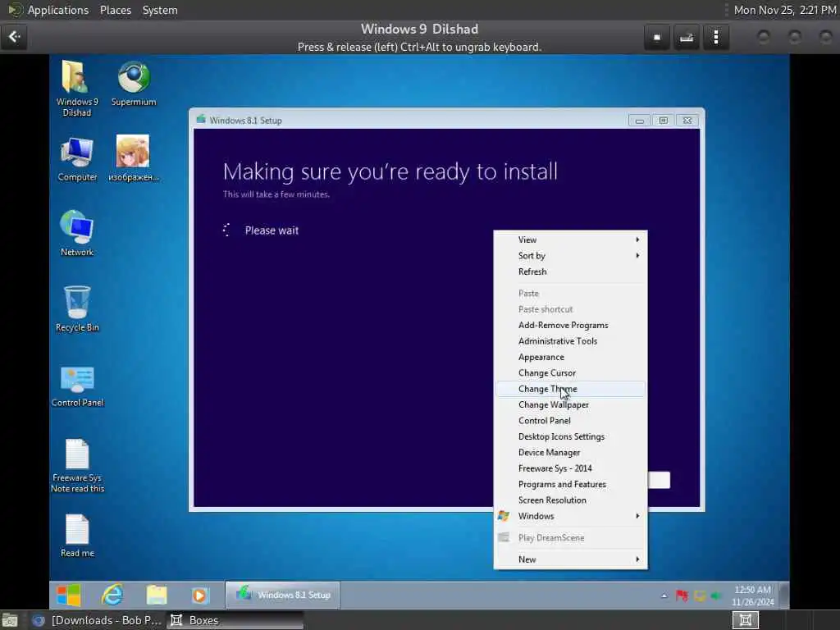Open the Read me text file
The height and width of the screenshot is (630, 840).
tap(77, 536)
